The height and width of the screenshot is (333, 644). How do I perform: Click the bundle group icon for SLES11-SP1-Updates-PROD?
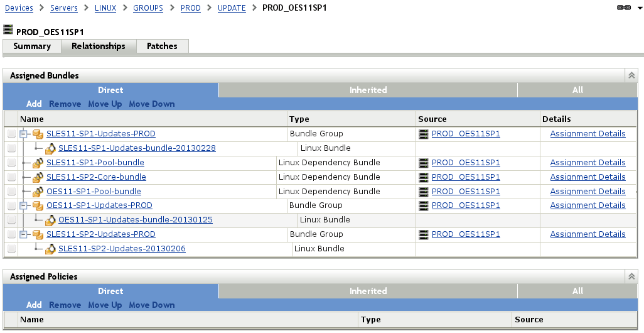[38, 134]
